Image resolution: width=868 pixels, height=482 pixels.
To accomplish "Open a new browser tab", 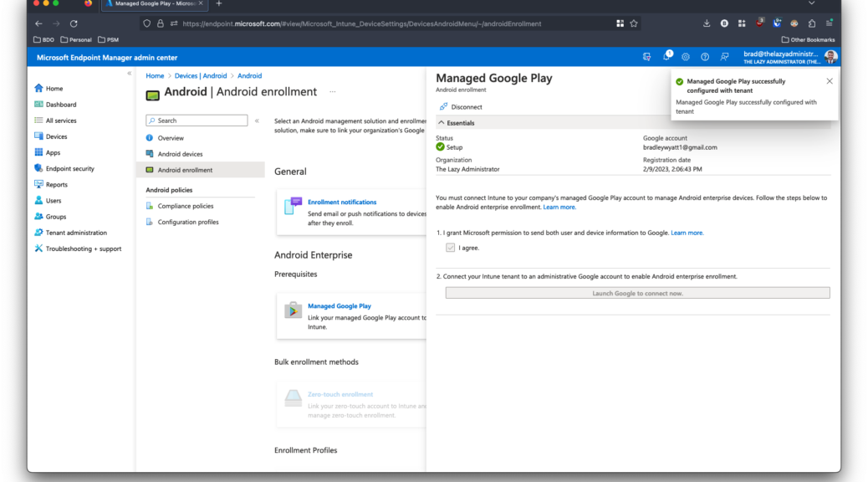I will tap(218, 4).
